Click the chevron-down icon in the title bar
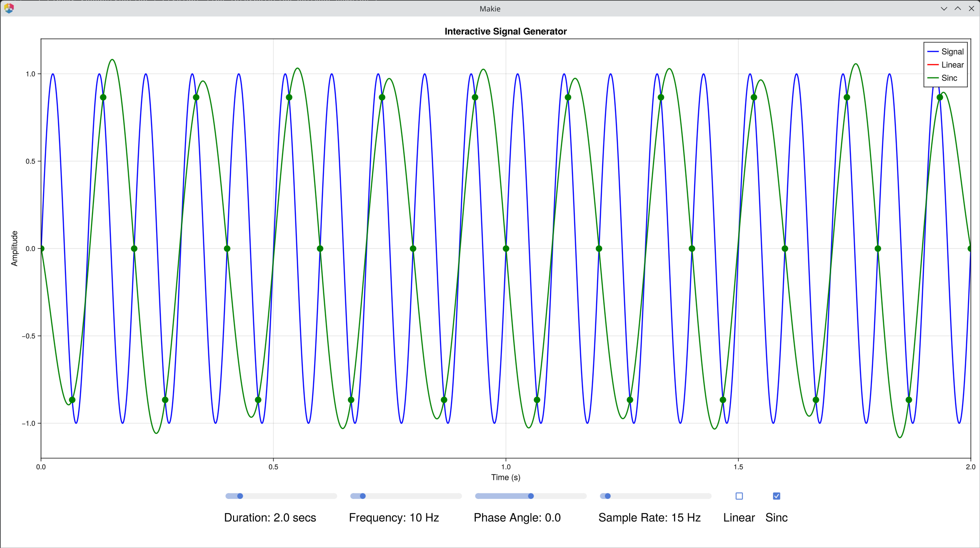The height and width of the screenshot is (548, 980). pyautogui.click(x=944, y=8)
